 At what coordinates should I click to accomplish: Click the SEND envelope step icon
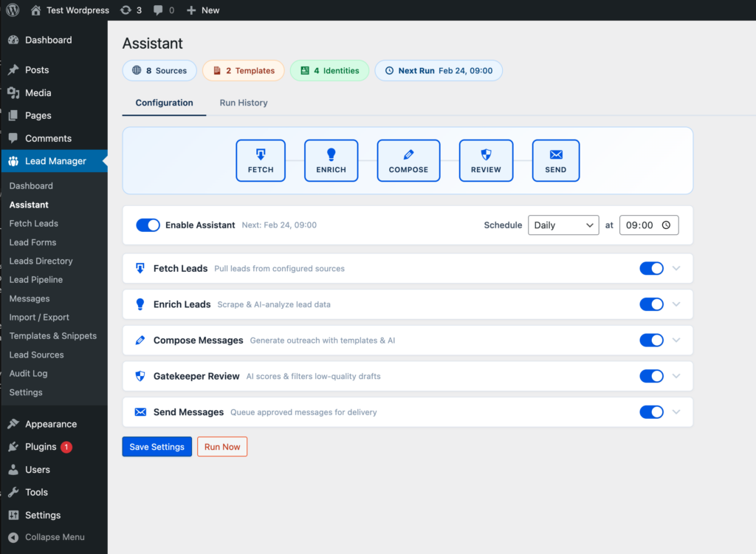pos(556,160)
